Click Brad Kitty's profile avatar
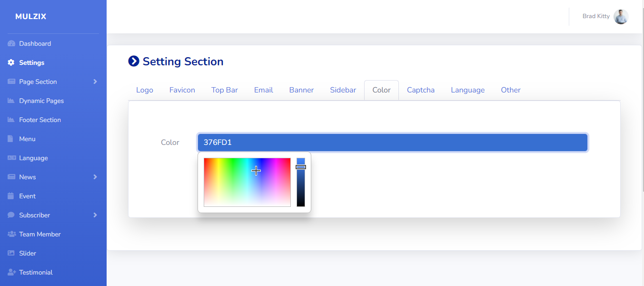The height and width of the screenshot is (286, 644). click(x=621, y=17)
